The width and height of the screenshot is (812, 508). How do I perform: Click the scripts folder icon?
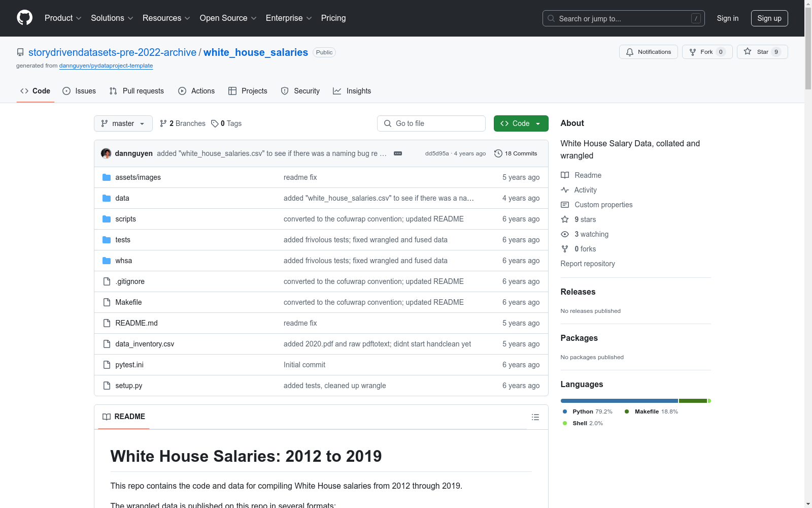(x=107, y=219)
